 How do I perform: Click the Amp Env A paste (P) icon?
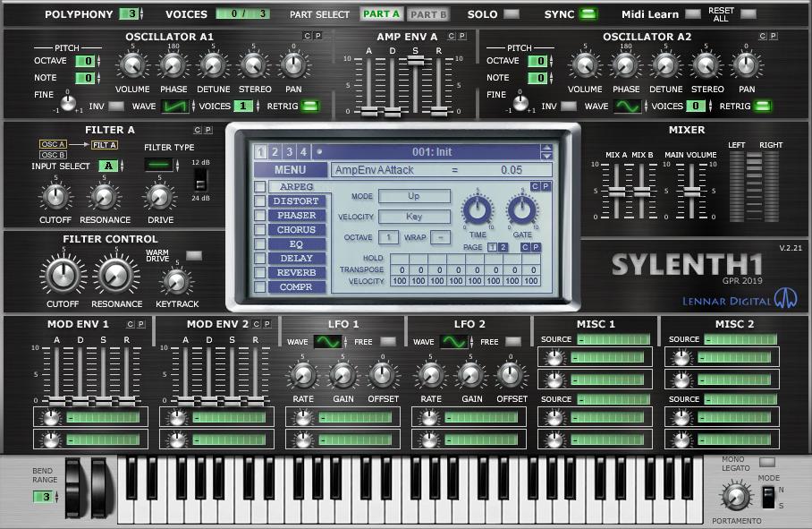tap(462, 36)
